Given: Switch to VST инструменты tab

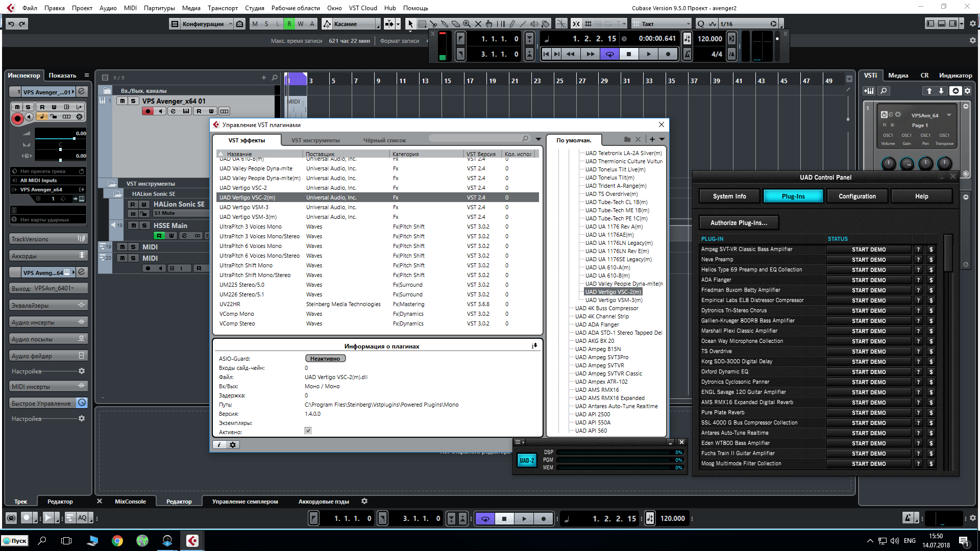Looking at the screenshot, I should pyautogui.click(x=315, y=140).
